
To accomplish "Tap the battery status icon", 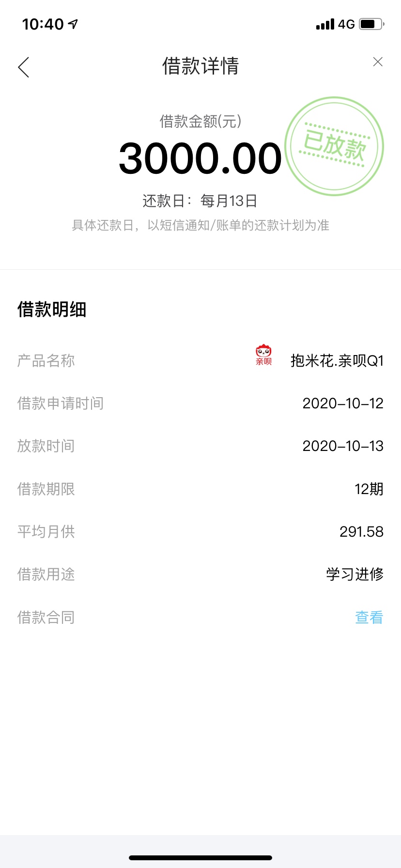I will [372, 24].
